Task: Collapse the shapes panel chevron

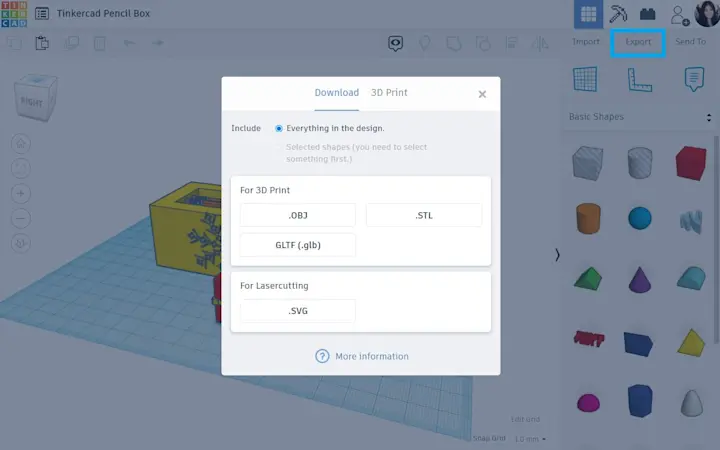Action: click(x=557, y=255)
